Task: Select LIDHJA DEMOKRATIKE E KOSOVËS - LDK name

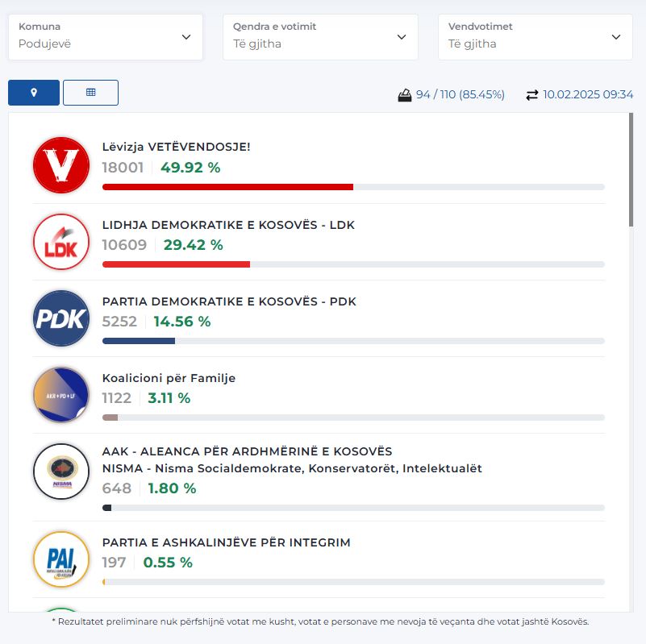Action: click(228, 225)
